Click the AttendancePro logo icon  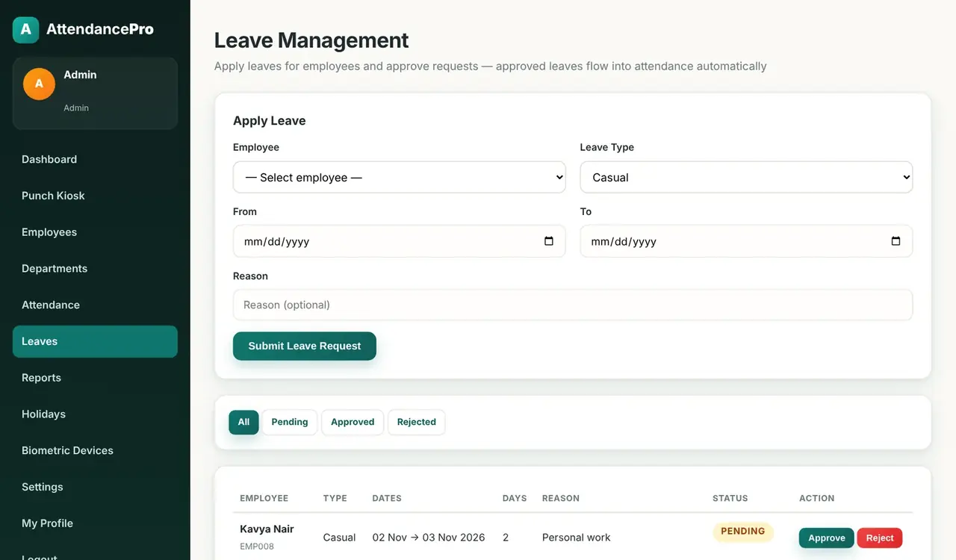[x=25, y=30]
